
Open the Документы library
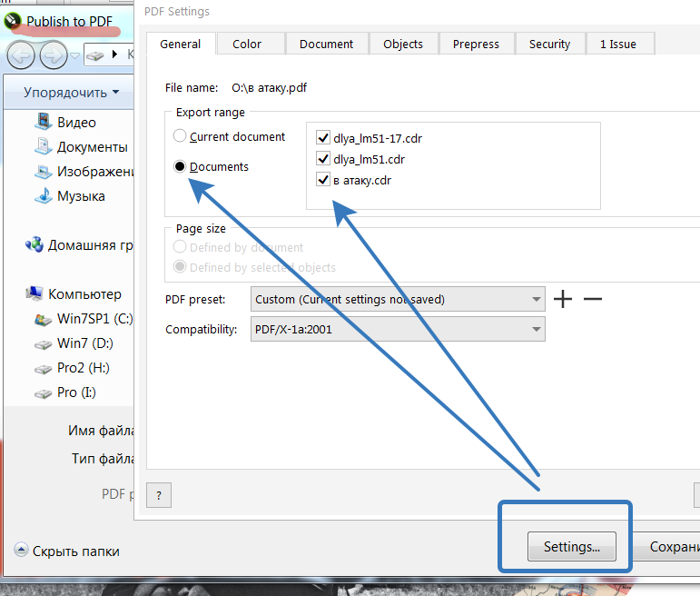(81, 146)
